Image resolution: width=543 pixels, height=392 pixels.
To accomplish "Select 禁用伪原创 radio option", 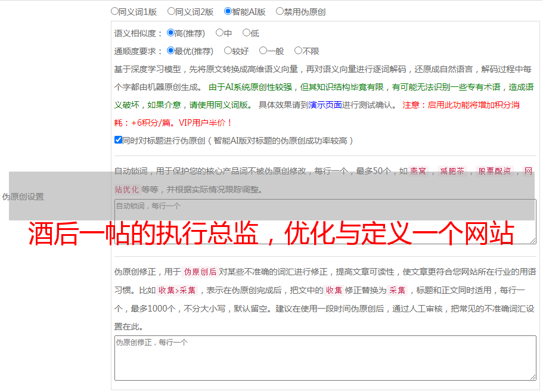I will coord(280,11).
